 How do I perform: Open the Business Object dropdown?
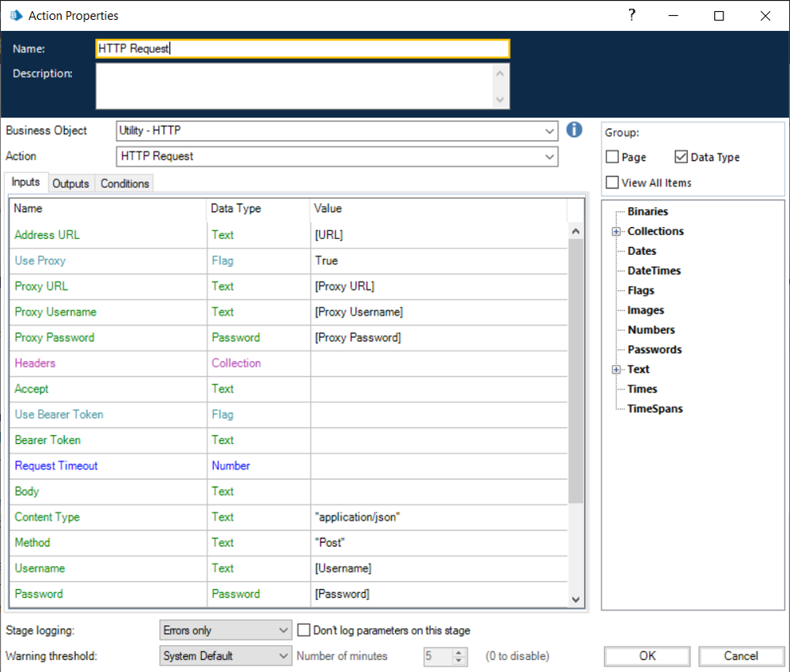550,131
